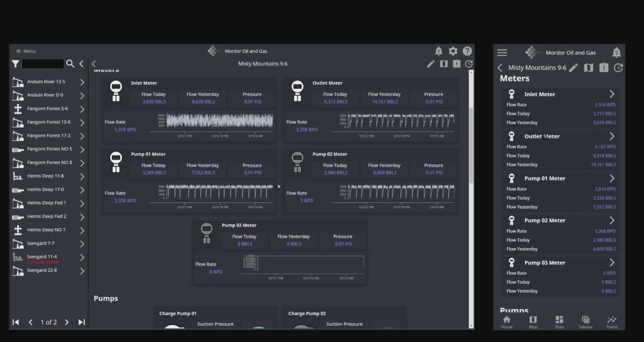The image size is (644, 342).
Task: Open the mobile hamburger menu
Action: (x=502, y=53)
